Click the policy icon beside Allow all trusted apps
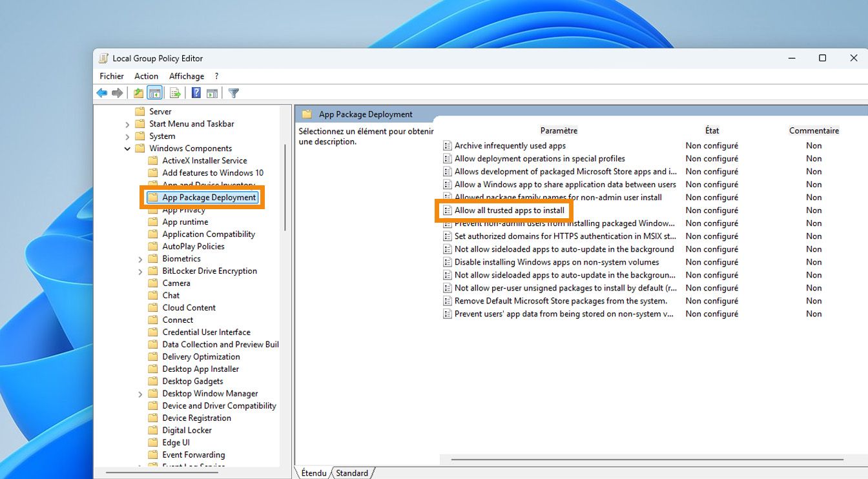 pyautogui.click(x=447, y=210)
